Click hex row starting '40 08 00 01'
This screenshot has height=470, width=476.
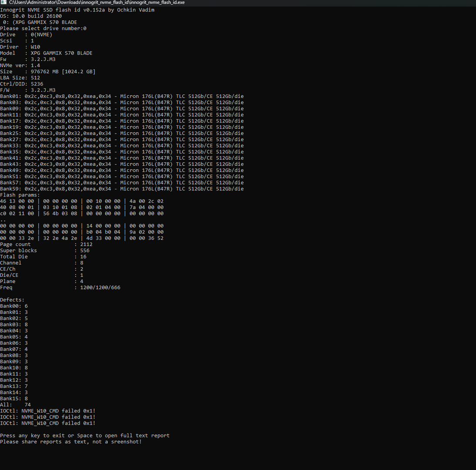click(82, 208)
